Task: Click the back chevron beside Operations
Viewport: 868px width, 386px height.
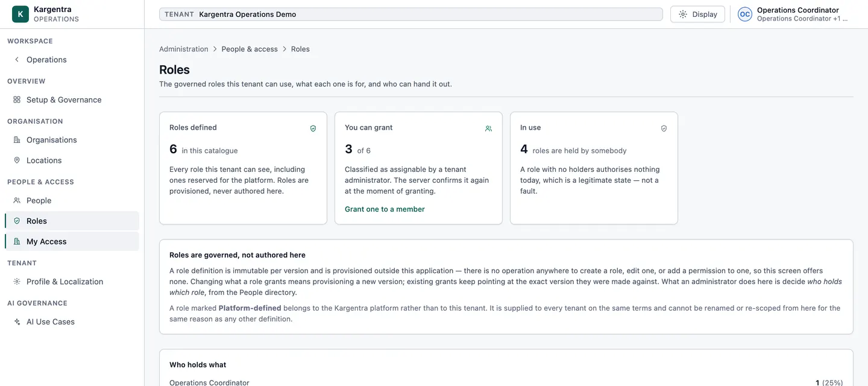Action: [17, 60]
